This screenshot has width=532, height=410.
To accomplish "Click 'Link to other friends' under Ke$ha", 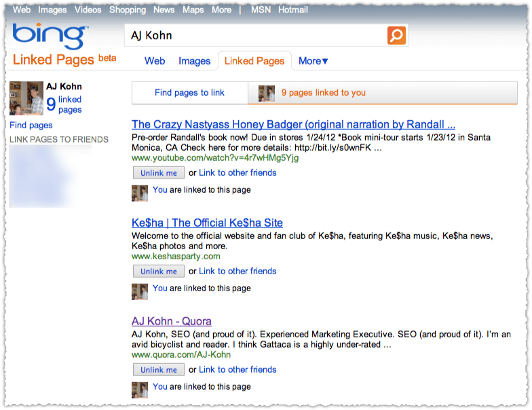I will click(237, 272).
